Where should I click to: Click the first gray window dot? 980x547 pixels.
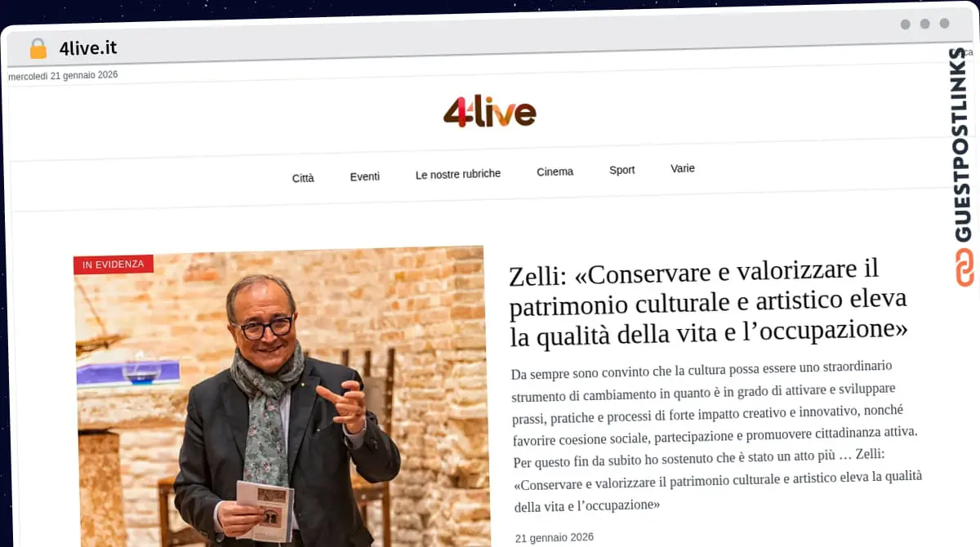905,24
